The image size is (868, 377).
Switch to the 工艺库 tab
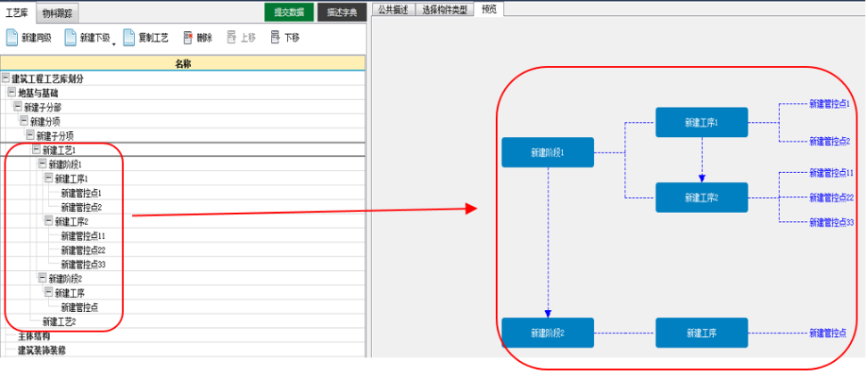(17, 12)
